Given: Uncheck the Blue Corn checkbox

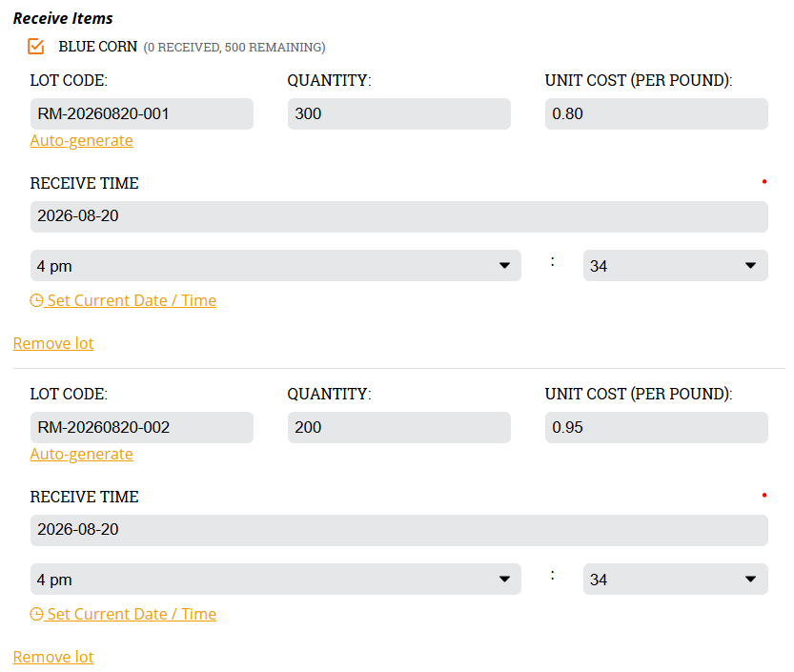Looking at the screenshot, I should click(36, 46).
